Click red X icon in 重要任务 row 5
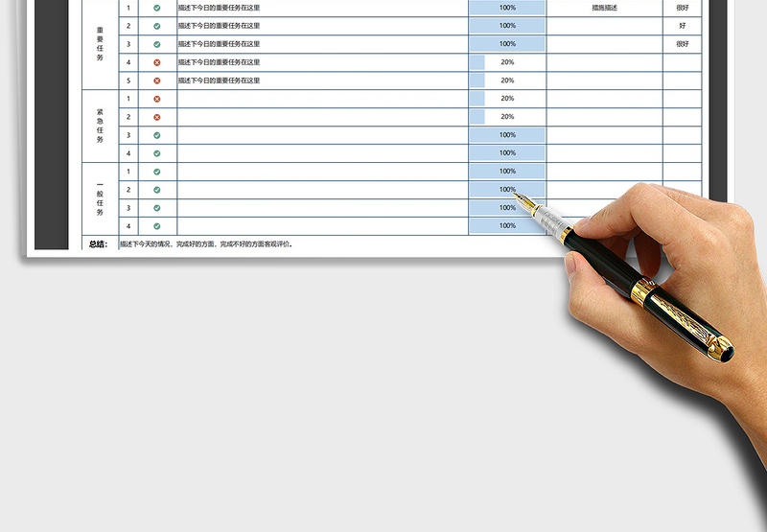The image size is (767, 532). [157, 81]
